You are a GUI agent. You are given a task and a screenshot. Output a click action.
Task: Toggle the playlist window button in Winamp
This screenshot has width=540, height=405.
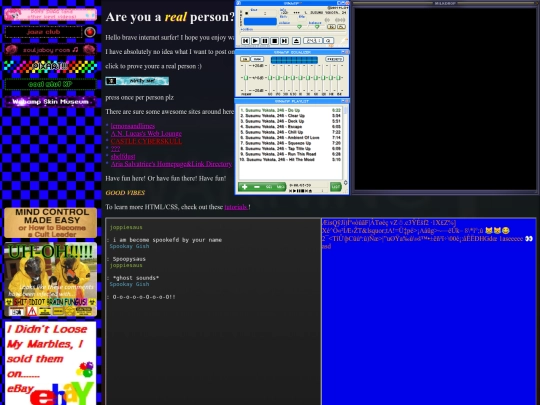[340, 27]
